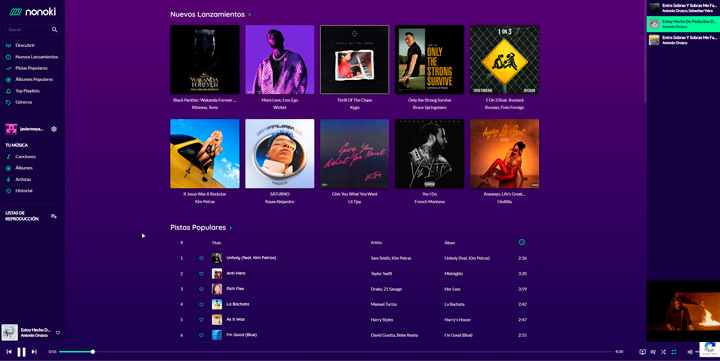This screenshot has width=720, height=361.
Task: Like the Rich Flex track with heart icon
Action: pos(201,289)
